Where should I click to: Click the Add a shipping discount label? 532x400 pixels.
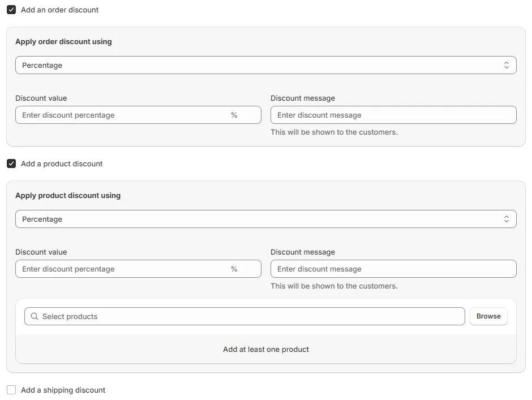coord(63,390)
